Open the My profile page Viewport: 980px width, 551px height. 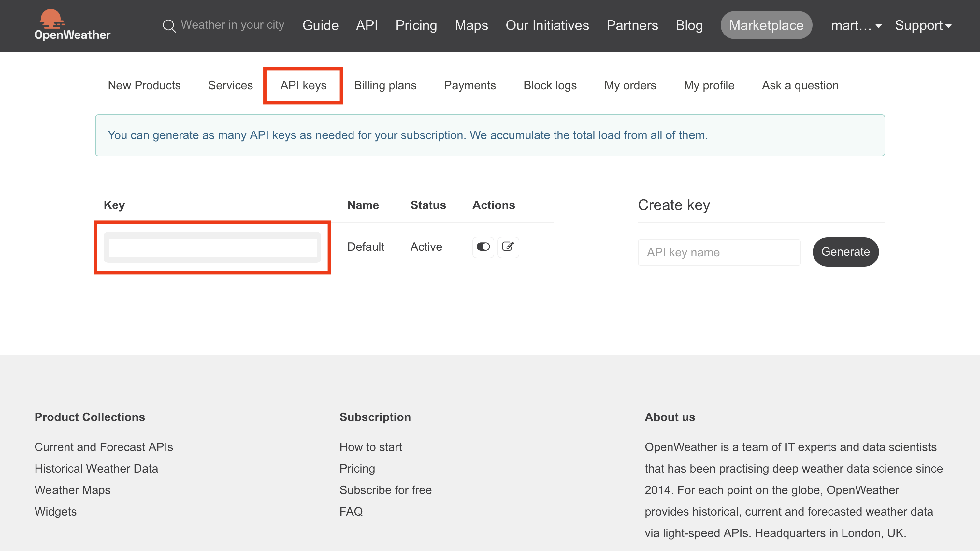(709, 85)
